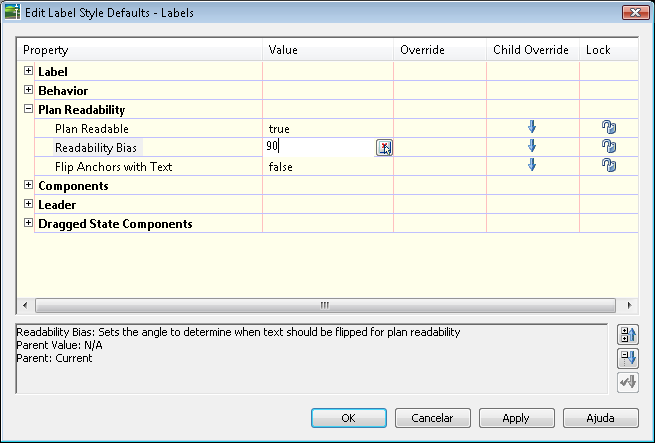Toggle lock for Flip Anchors with Text

click(x=609, y=165)
